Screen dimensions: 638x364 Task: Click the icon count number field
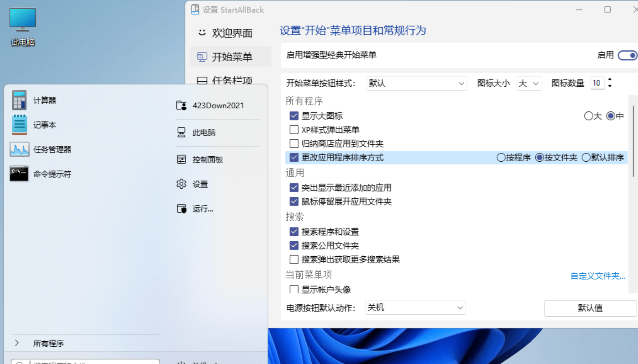coord(597,83)
